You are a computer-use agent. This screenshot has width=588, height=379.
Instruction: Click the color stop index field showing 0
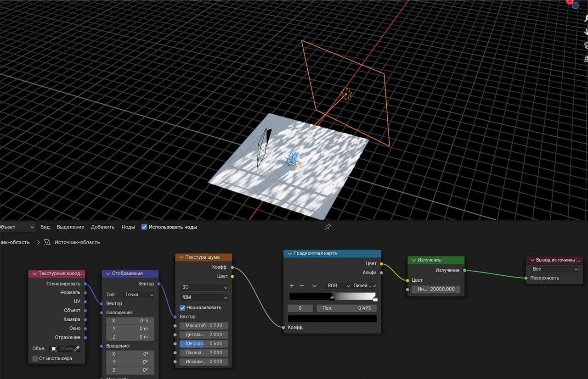click(300, 308)
